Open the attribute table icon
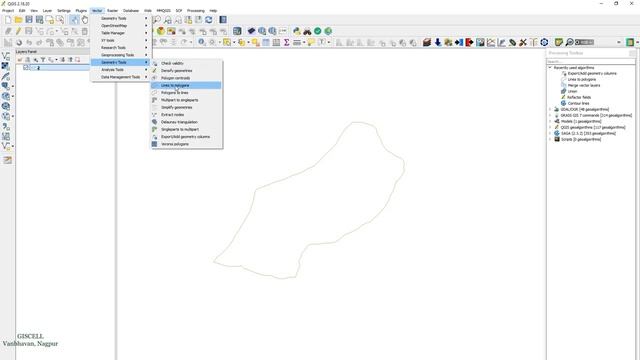This screenshot has height=360, width=640. coord(266,42)
